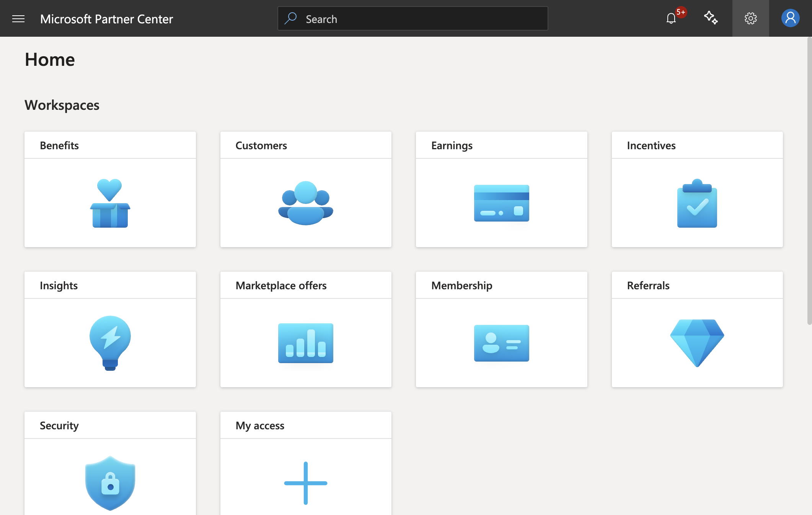Open the Incentives workspace title

point(651,145)
